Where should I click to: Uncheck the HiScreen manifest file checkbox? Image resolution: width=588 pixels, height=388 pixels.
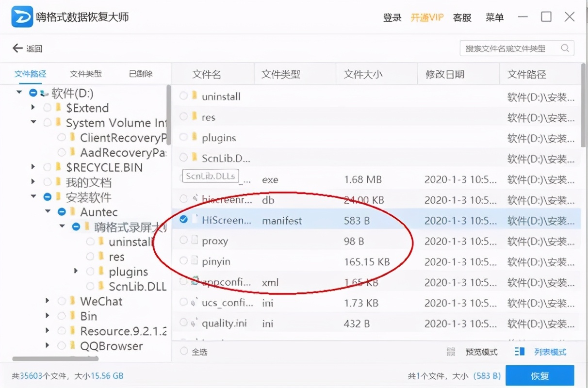click(183, 219)
